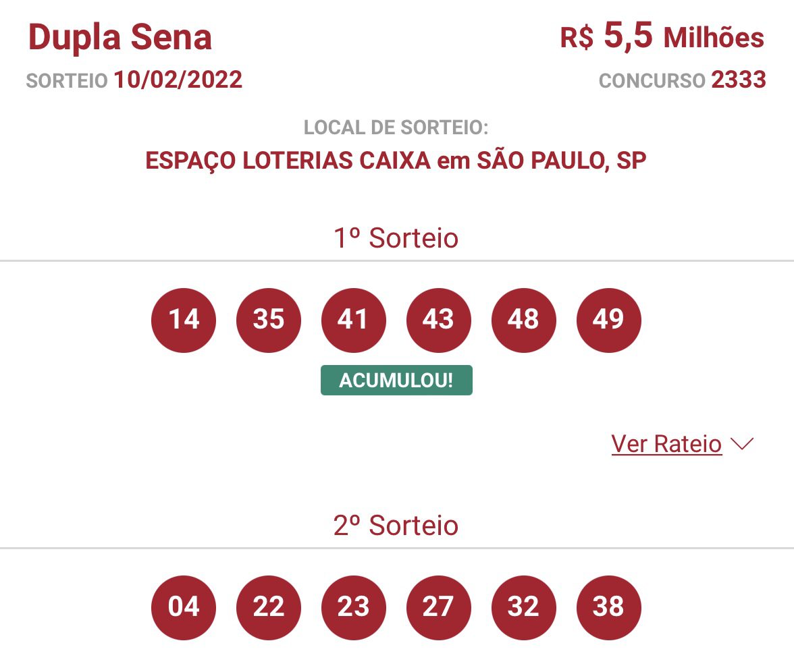The height and width of the screenshot is (672, 794).
Task: Click the number 38 ball
Action: pyautogui.click(x=609, y=607)
